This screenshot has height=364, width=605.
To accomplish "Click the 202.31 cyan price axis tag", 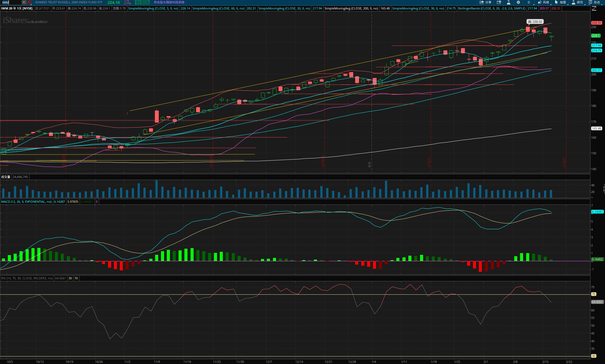I will 596,70.
